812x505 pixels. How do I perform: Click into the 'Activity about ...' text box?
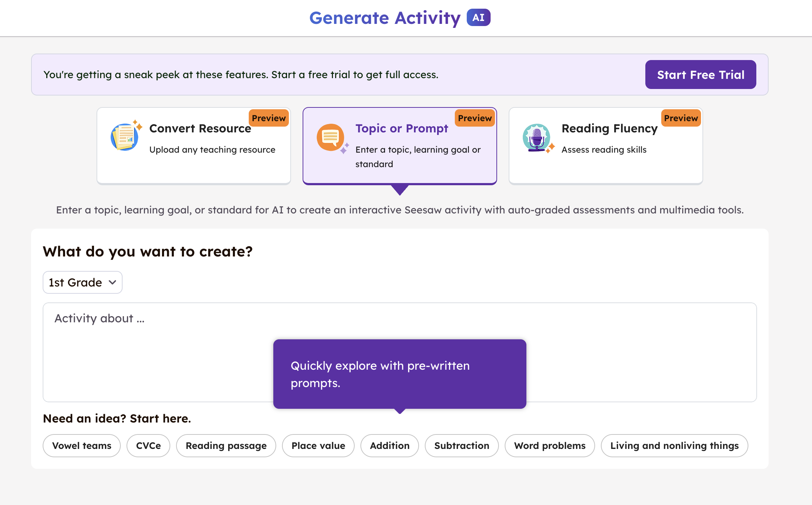tap(400, 352)
